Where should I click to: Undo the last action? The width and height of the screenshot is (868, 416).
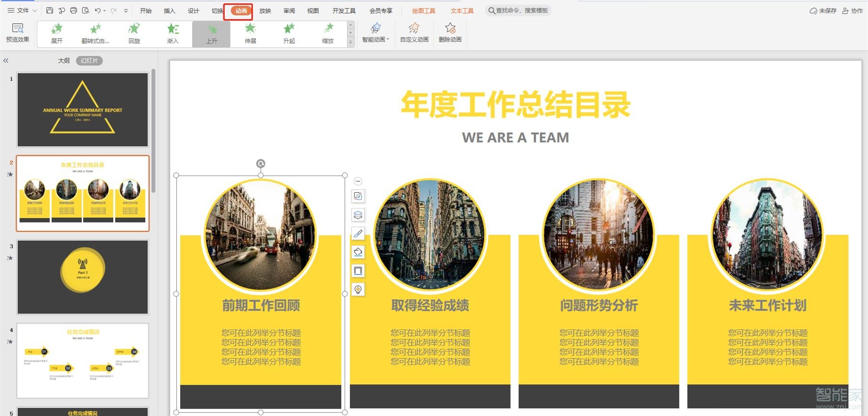tap(98, 11)
